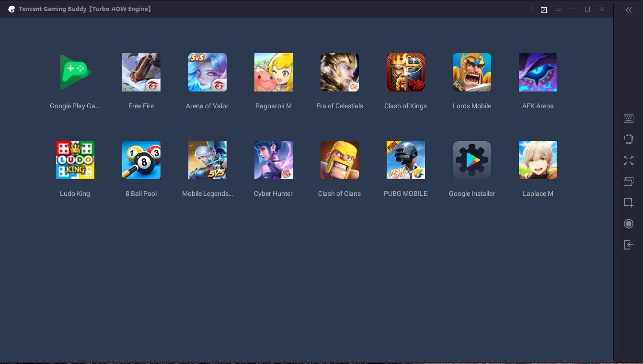The height and width of the screenshot is (364, 643).
Task: Maximize the Tencent Gaming Buddy window
Action: point(587,9)
